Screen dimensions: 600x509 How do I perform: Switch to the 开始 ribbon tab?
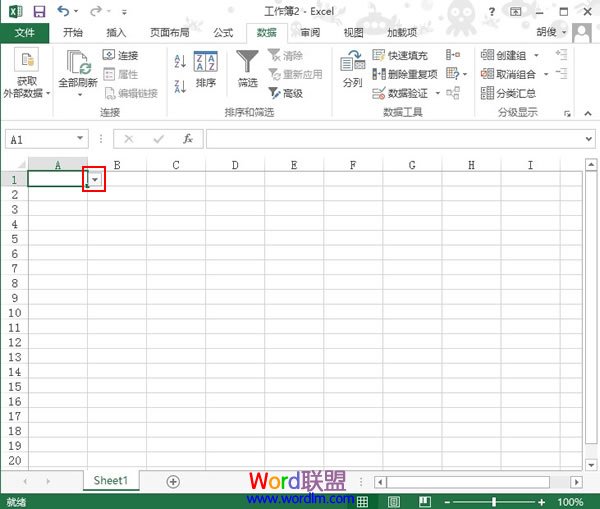(x=73, y=33)
